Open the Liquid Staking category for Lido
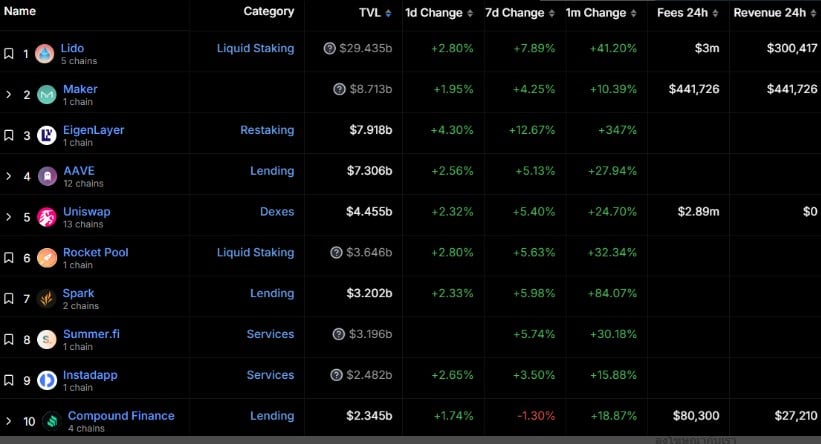Viewport: 821px width, 444px height. [255, 48]
